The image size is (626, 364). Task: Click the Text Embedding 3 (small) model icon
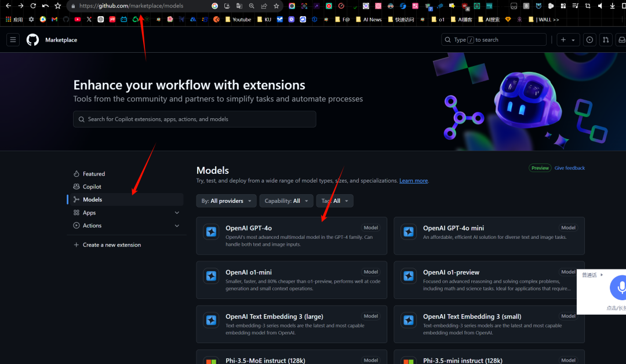pos(409,320)
